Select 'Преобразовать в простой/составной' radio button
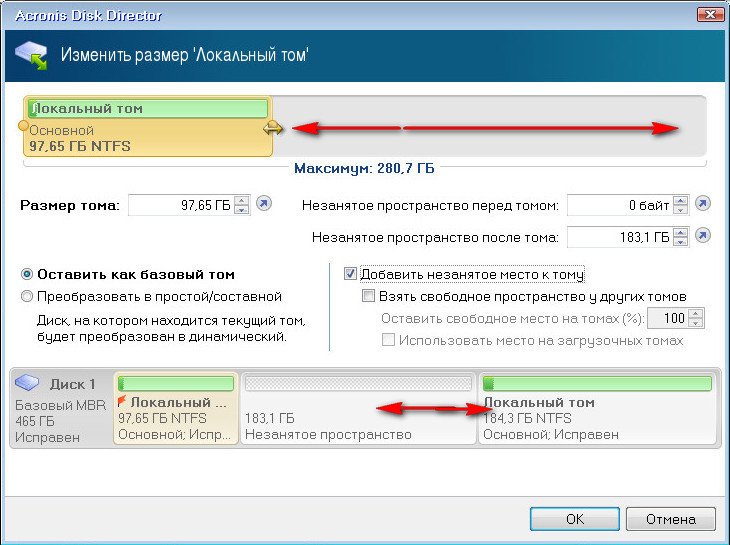730x545 pixels. [x=27, y=296]
